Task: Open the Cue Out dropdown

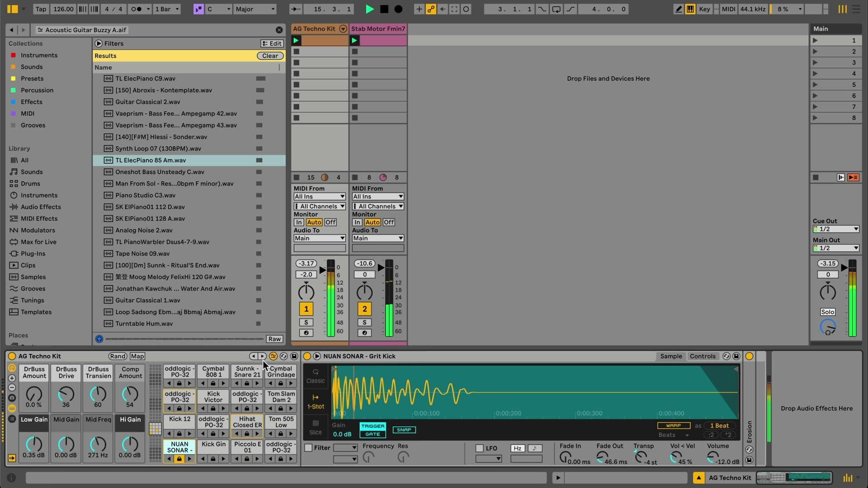Action: click(x=836, y=229)
